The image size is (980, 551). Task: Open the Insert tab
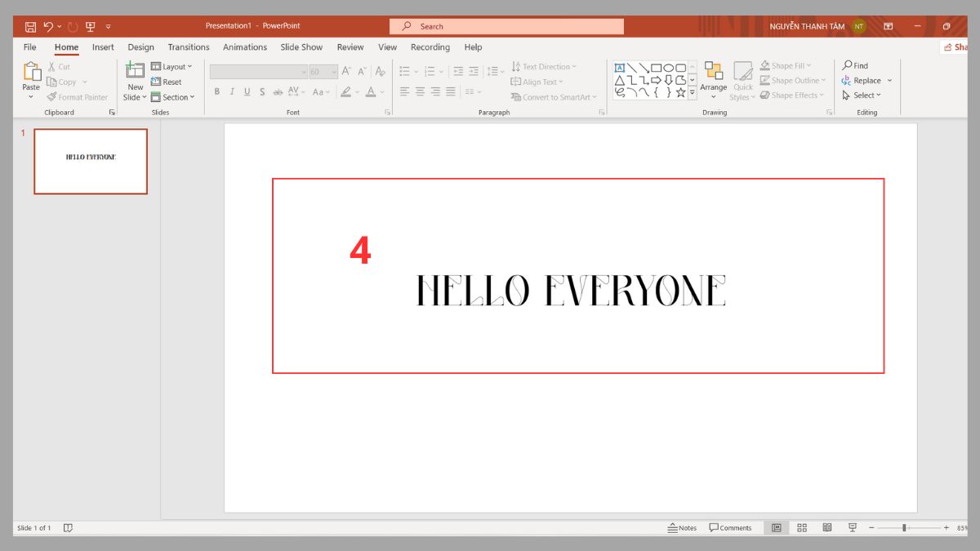pos(102,47)
